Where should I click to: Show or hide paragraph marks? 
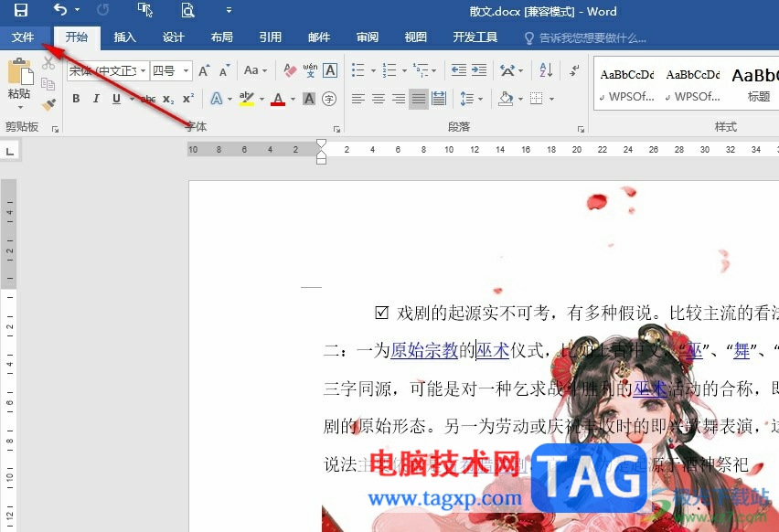[x=574, y=70]
